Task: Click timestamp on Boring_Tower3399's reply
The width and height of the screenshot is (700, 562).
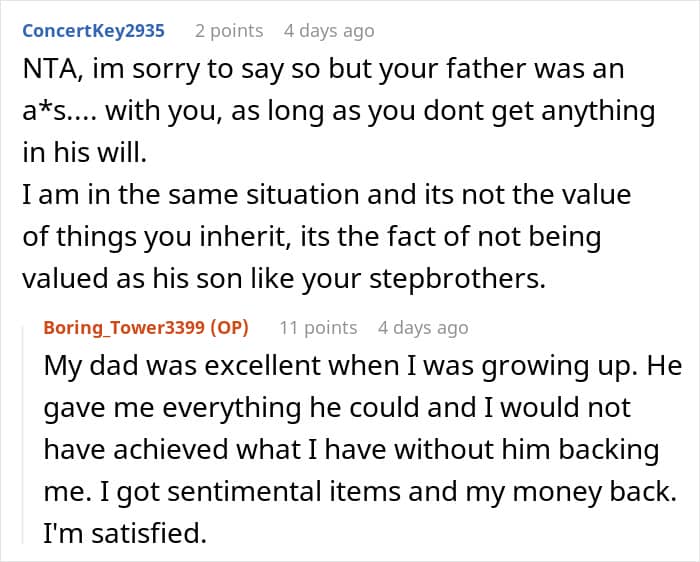Action: click(422, 327)
